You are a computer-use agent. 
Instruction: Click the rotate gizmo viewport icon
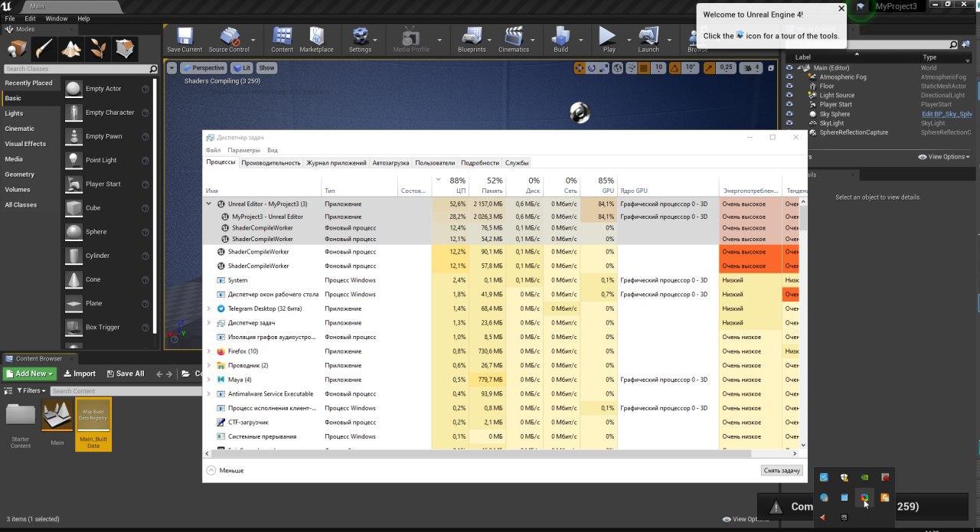tap(592, 68)
